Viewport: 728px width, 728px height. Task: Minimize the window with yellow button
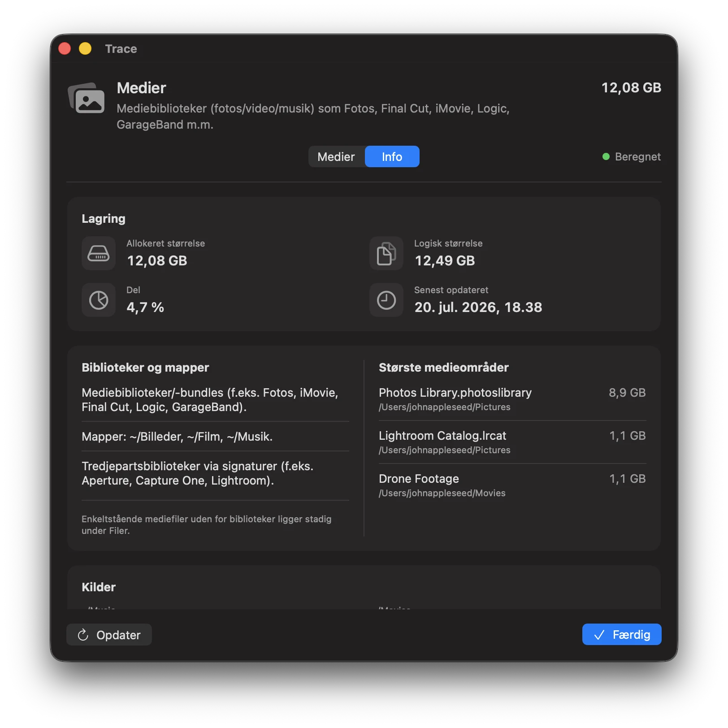click(85, 48)
